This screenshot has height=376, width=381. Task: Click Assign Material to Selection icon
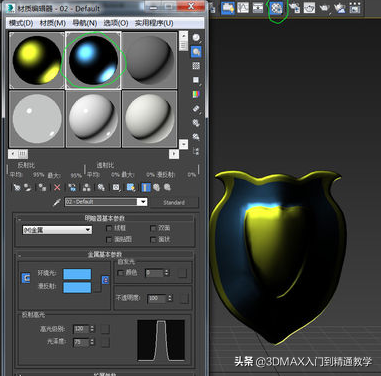[x=42, y=187]
